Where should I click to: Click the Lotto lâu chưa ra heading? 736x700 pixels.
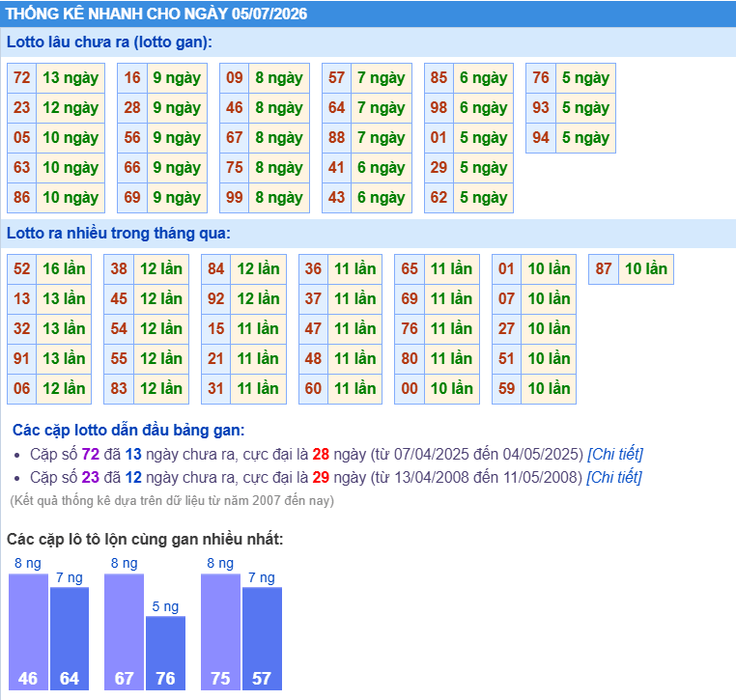(x=109, y=42)
